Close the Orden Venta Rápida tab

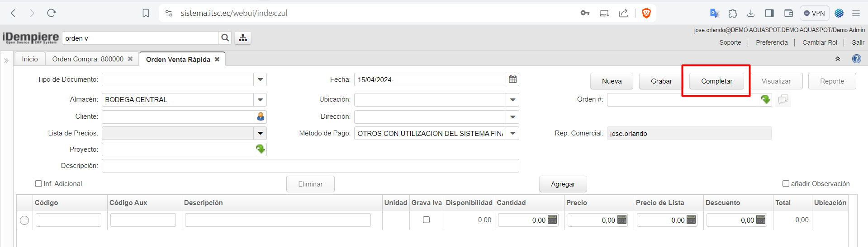pyautogui.click(x=217, y=59)
